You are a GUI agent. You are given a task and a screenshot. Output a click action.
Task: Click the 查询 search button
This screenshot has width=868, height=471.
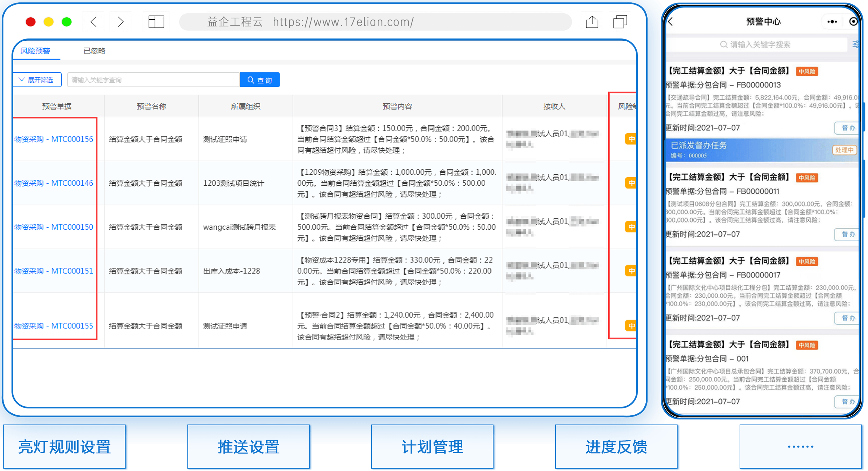tap(260, 80)
